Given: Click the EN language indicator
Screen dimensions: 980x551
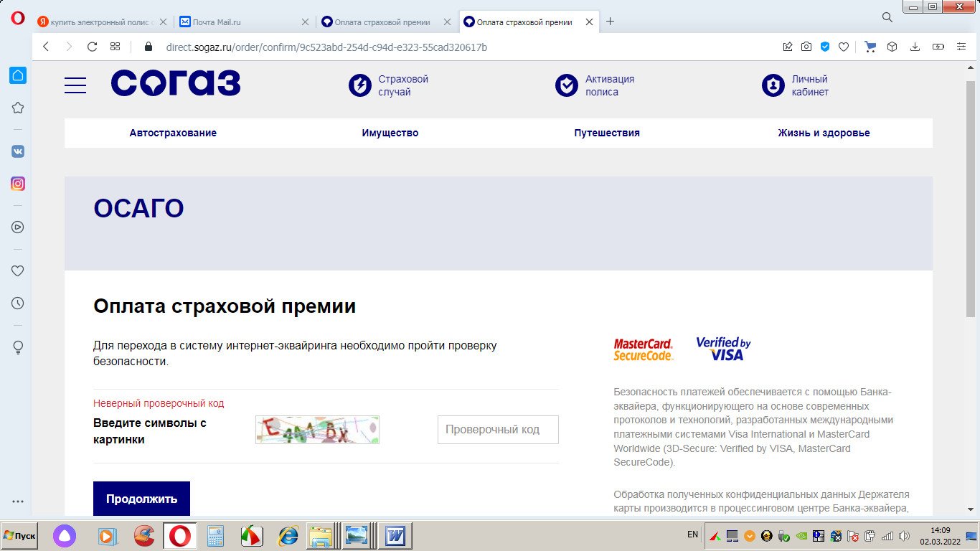Looking at the screenshot, I should click(692, 534).
